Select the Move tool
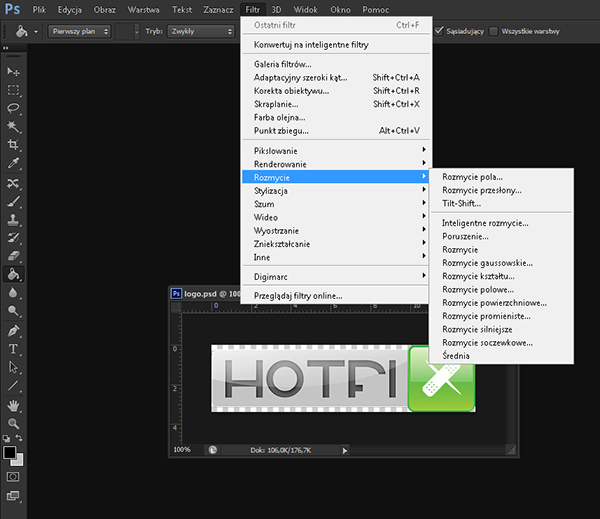The image size is (600, 519). click(x=13, y=72)
